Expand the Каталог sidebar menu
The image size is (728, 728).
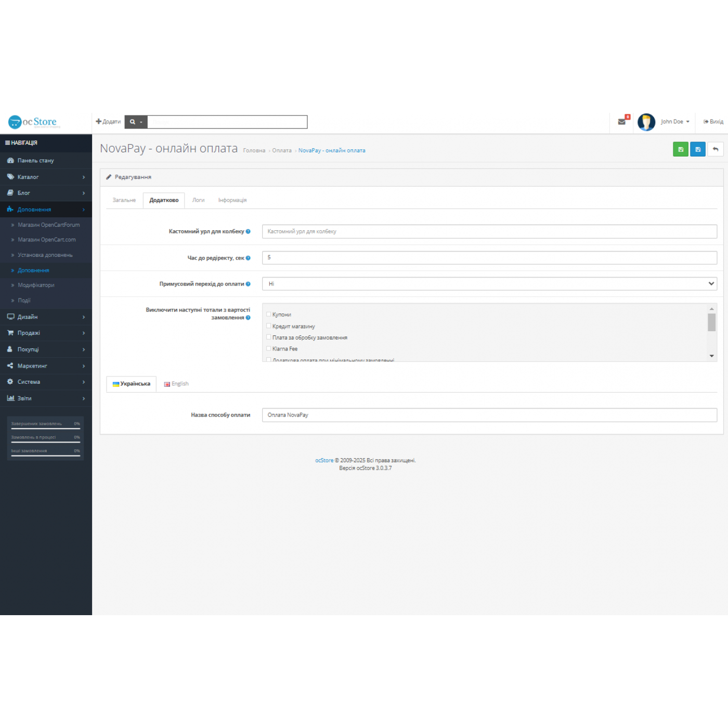(x=46, y=177)
